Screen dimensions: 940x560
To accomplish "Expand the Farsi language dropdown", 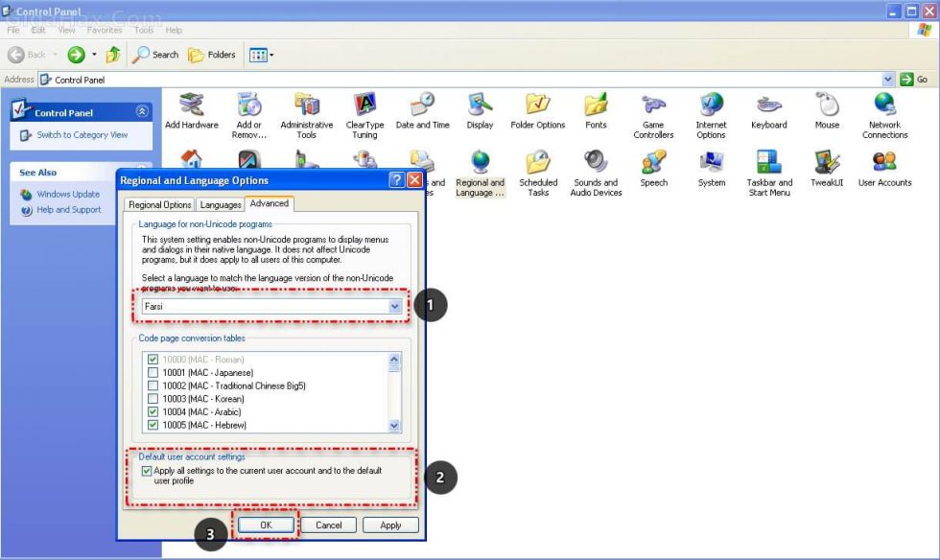I will pyautogui.click(x=394, y=306).
